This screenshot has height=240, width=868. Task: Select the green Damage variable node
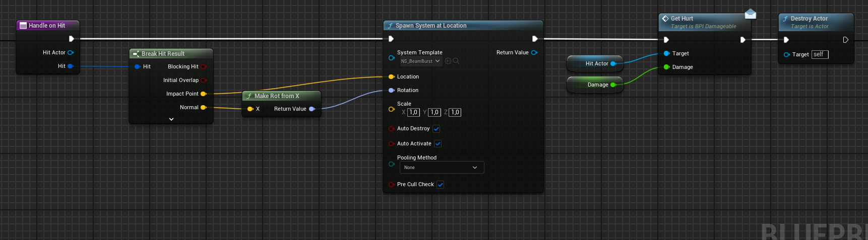[595, 85]
